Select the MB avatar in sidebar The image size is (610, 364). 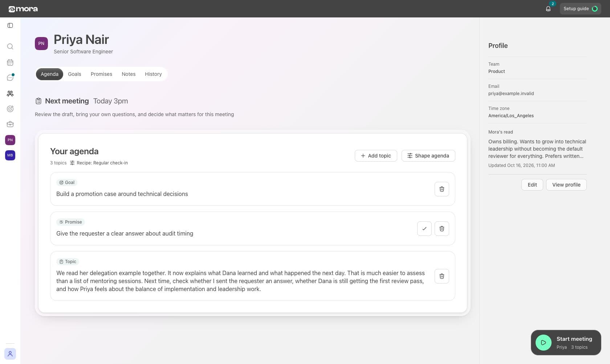coord(10,155)
